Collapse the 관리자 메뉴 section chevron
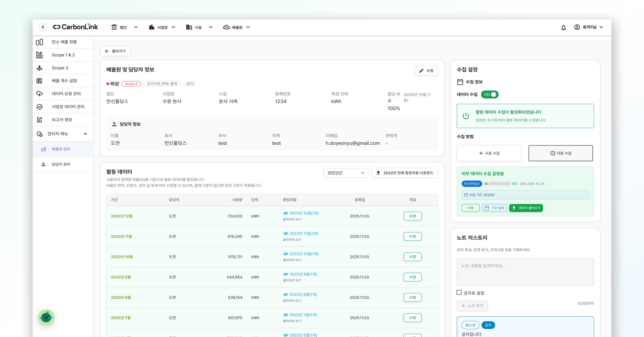Screen dimensions: 644x337 (86, 134)
